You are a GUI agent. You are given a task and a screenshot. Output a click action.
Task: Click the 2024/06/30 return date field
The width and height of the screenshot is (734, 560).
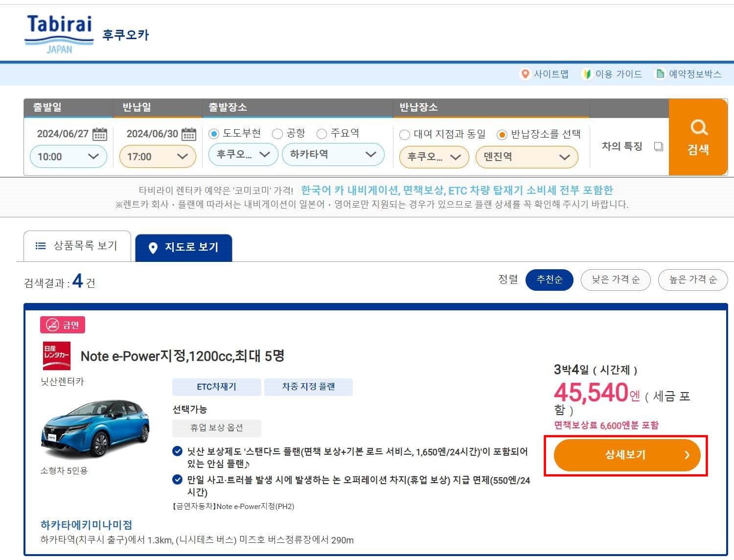pos(152,134)
